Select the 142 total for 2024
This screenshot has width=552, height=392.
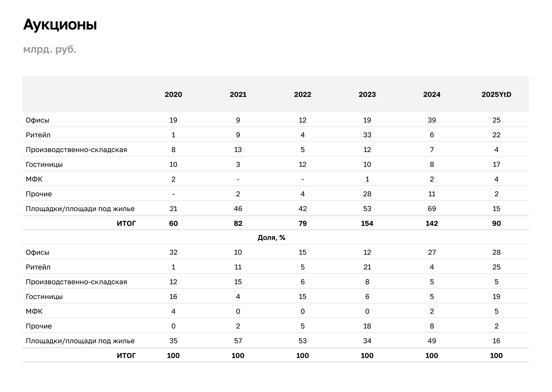(x=432, y=224)
